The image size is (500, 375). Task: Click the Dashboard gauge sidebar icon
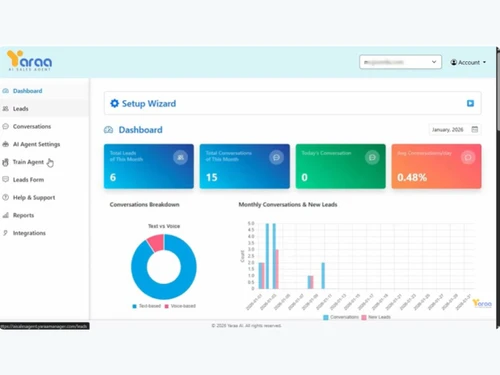pos(5,91)
